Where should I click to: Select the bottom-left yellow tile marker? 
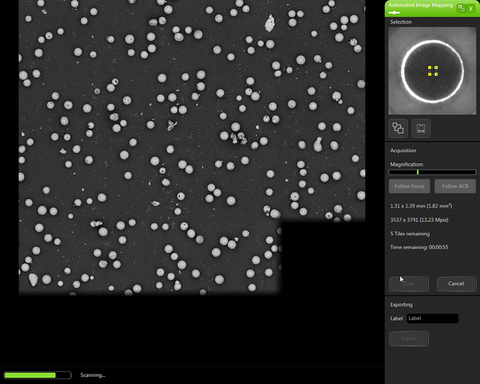[x=430, y=74]
